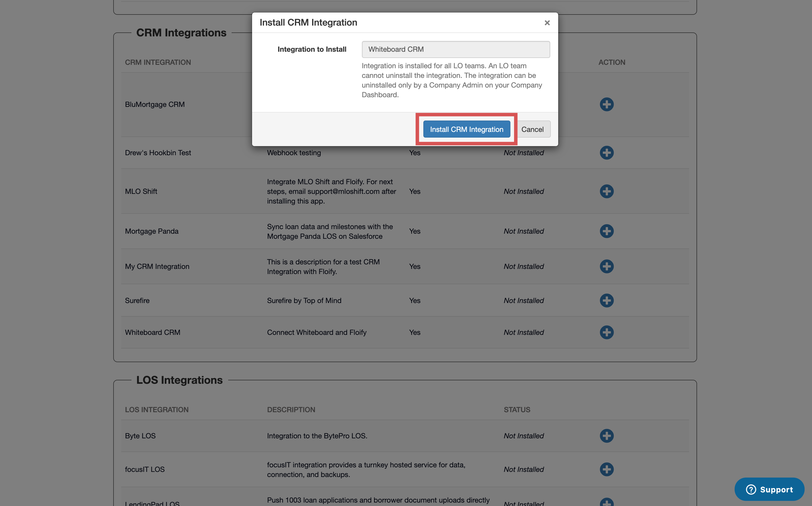812x506 pixels.
Task: Add the Drew's Hookbin Test integration
Action: coord(606,153)
